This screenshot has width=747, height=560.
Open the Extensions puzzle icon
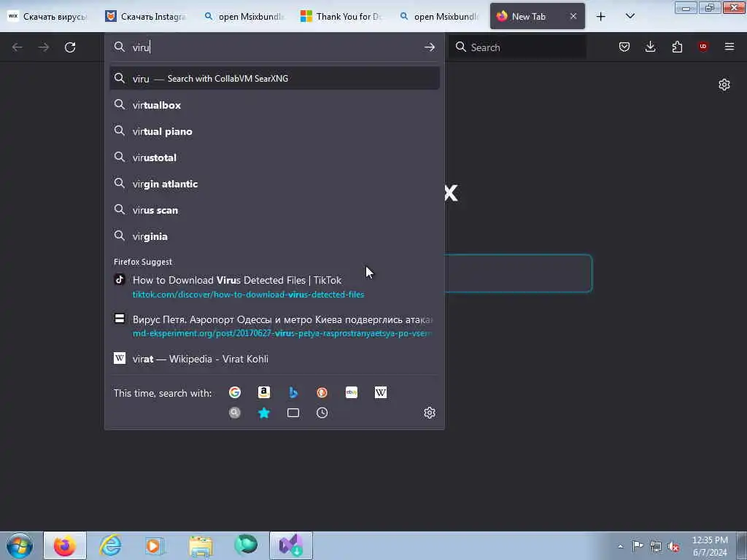(x=677, y=47)
